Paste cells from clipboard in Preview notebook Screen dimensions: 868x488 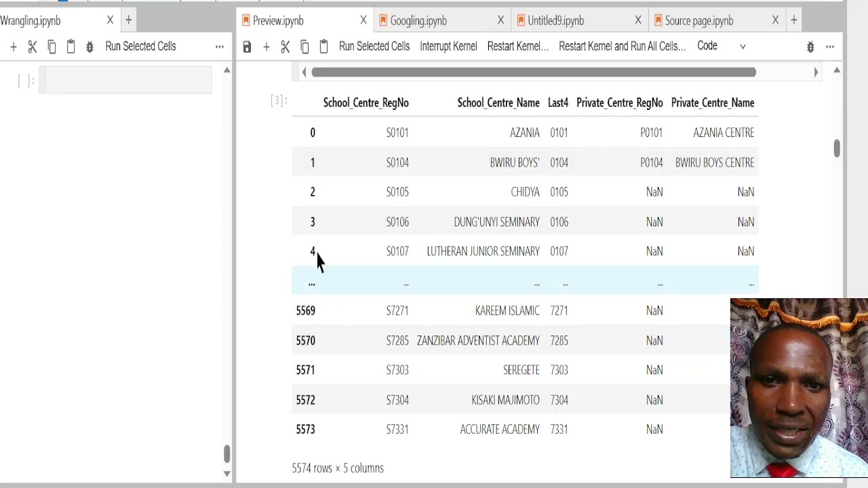coord(323,47)
